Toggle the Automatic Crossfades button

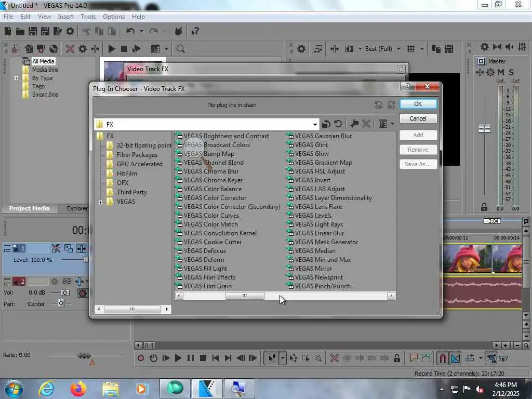(456, 358)
